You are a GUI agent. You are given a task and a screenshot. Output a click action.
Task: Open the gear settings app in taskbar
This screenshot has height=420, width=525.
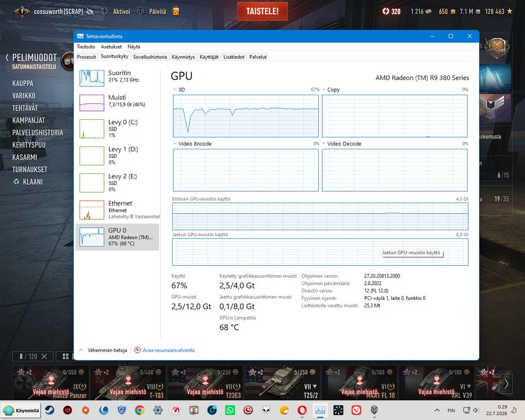coord(158,410)
